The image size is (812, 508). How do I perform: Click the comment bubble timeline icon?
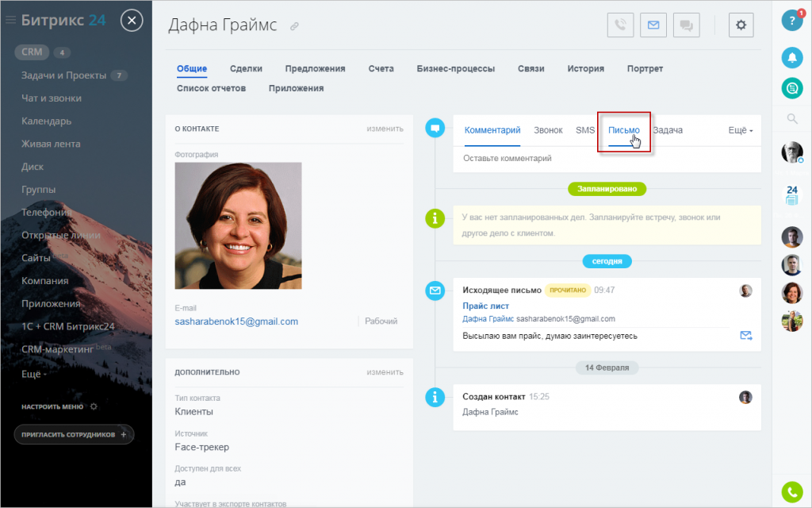click(435, 128)
